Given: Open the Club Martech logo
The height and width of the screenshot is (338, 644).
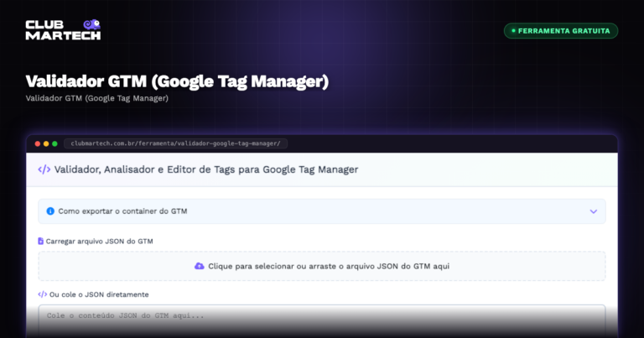Looking at the screenshot, I should coord(63,30).
